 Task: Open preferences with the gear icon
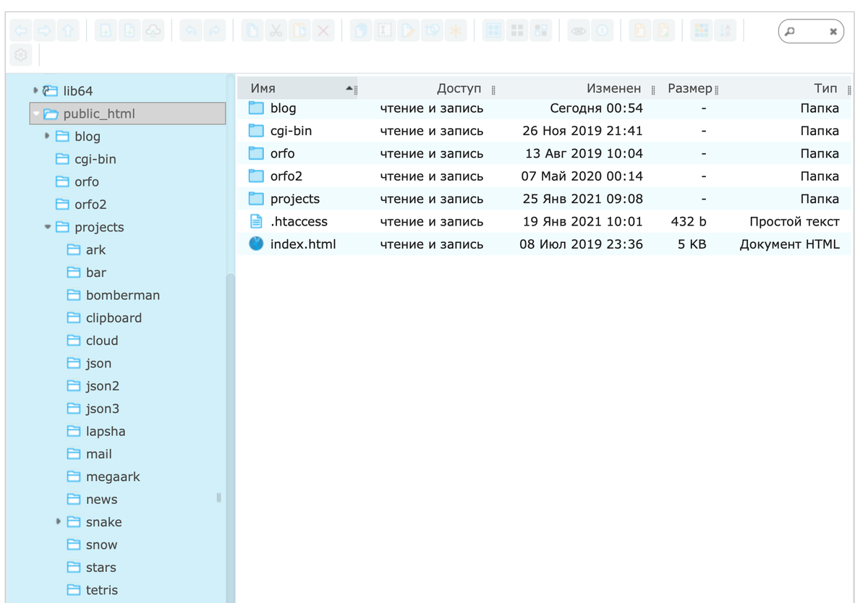click(x=21, y=55)
